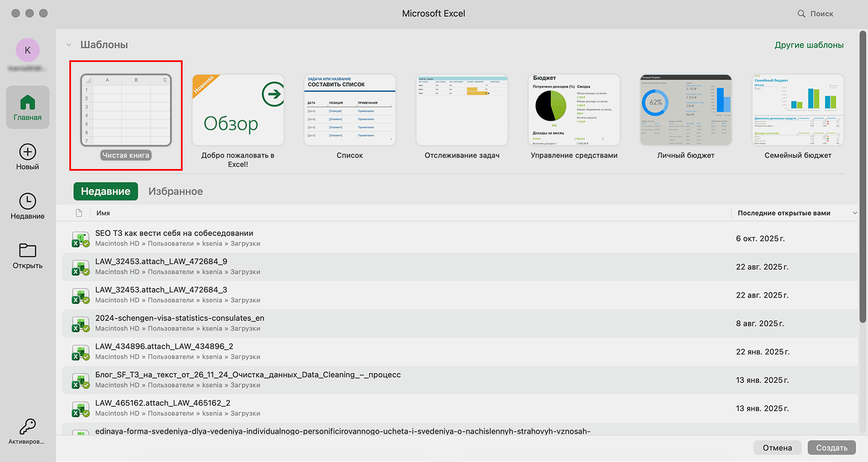This screenshot has height=462, width=868.
Task: Click the Создать button
Action: coord(832,447)
